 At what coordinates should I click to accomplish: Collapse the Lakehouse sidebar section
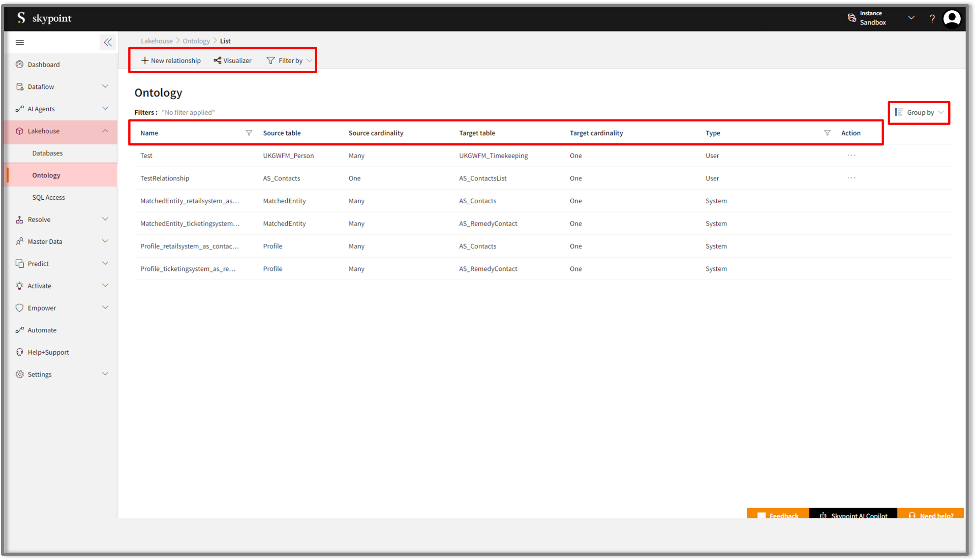pos(105,131)
